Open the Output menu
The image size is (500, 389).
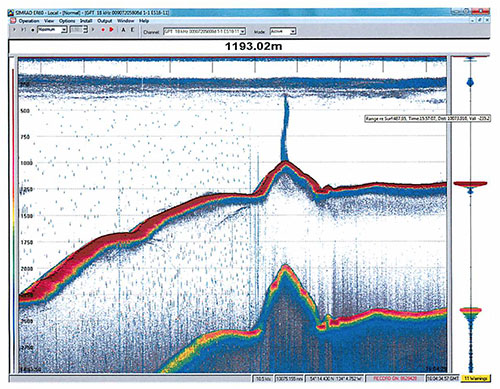coord(104,21)
